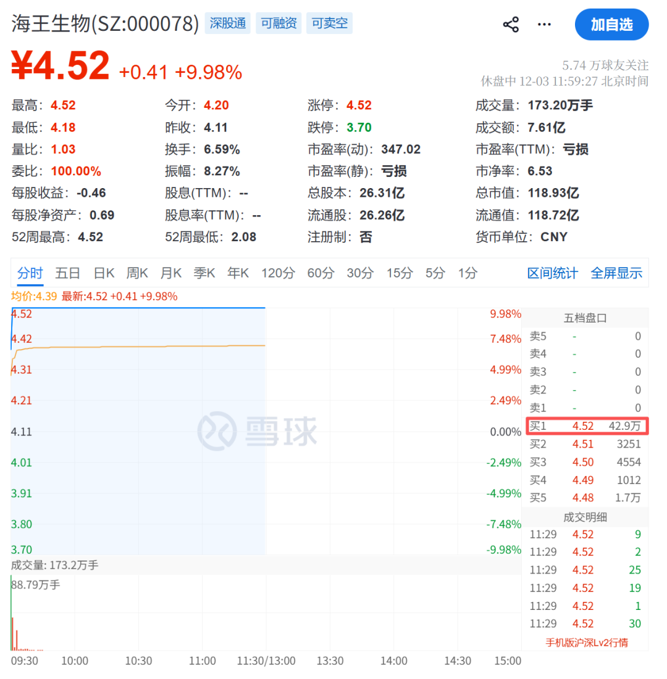Image resolution: width=667 pixels, height=679 pixels.
Task: Switch to the 120分 chart tab
Action: 278,273
